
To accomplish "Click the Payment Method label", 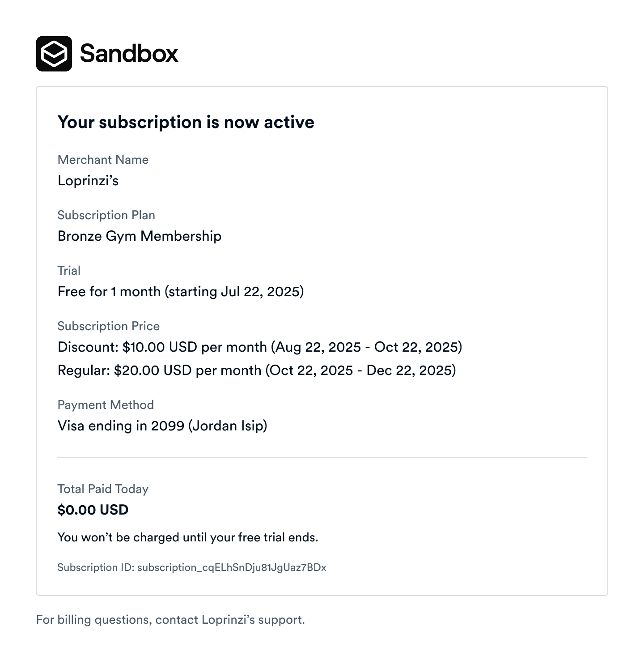I will point(106,405).
